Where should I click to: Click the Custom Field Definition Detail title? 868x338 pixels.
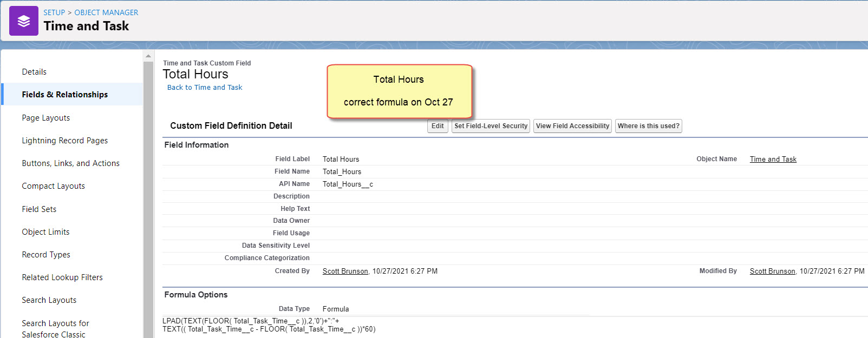(x=231, y=126)
